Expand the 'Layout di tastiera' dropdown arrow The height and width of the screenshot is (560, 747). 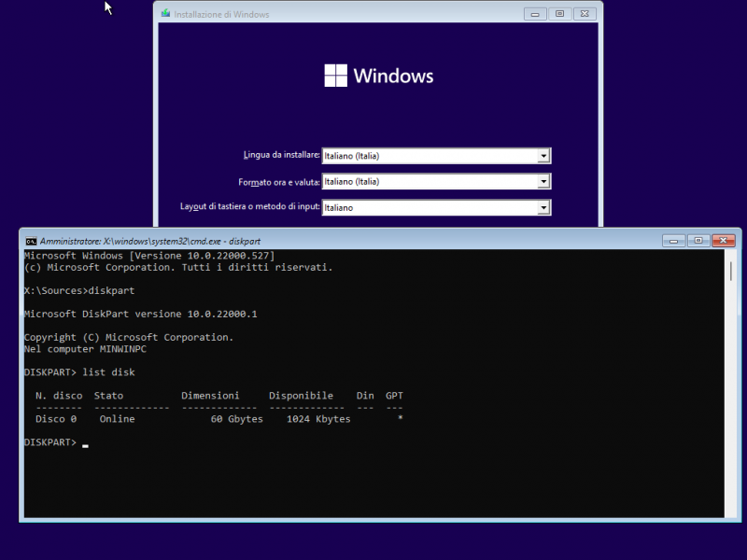[x=543, y=207]
